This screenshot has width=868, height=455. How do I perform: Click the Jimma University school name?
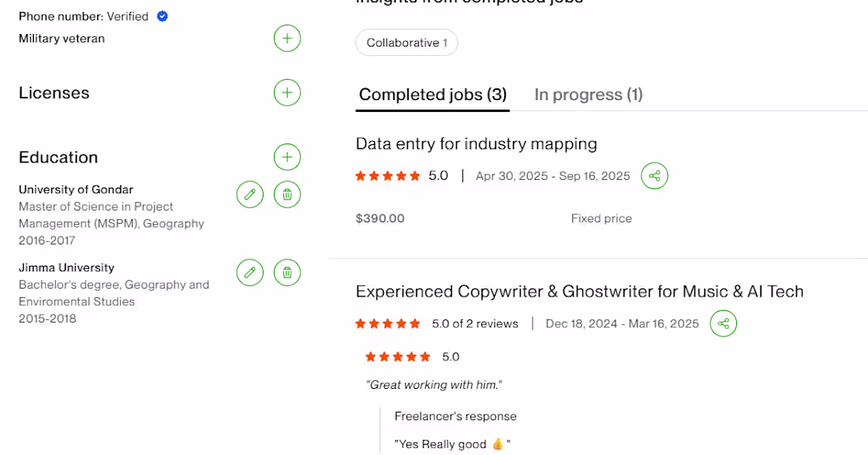coord(66,267)
